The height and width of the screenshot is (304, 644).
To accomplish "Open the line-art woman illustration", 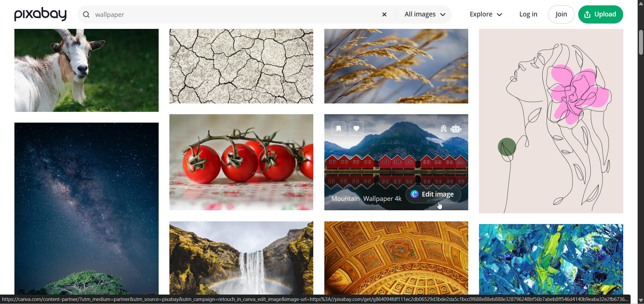I will [x=551, y=121].
